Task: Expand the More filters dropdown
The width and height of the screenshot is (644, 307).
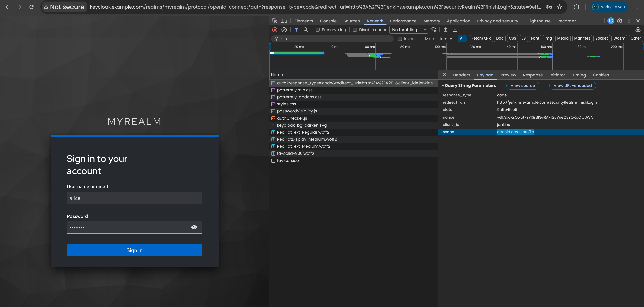Action: pyautogui.click(x=438, y=39)
